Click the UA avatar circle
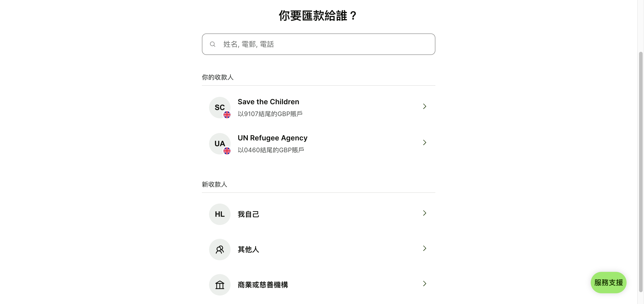This screenshot has width=644, height=304. 220,144
